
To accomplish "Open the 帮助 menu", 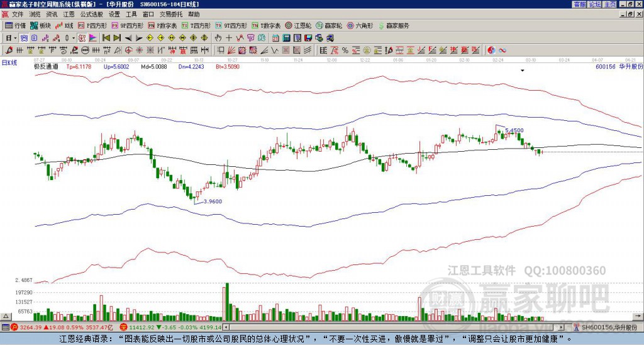I will click(194, 14).
